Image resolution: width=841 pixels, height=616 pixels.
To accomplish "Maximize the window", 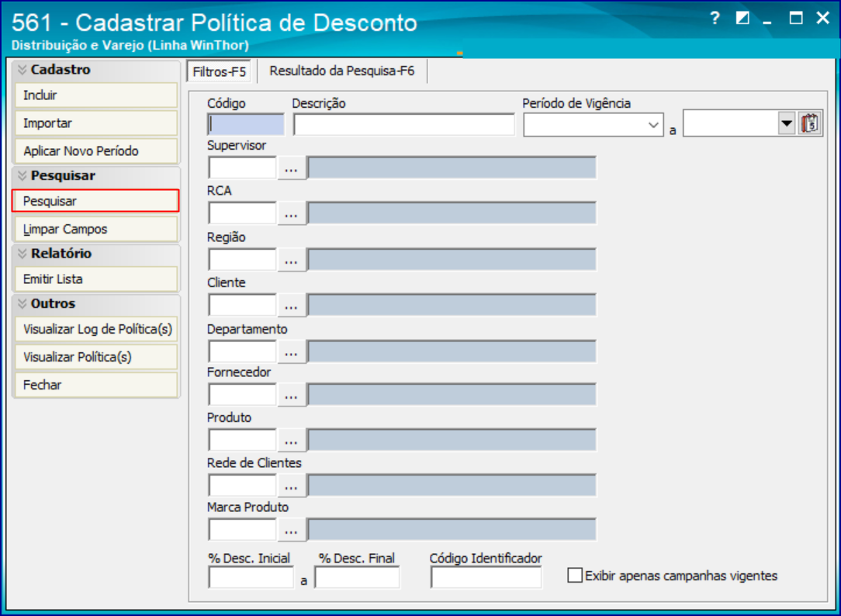I will (x=796, y=18).
